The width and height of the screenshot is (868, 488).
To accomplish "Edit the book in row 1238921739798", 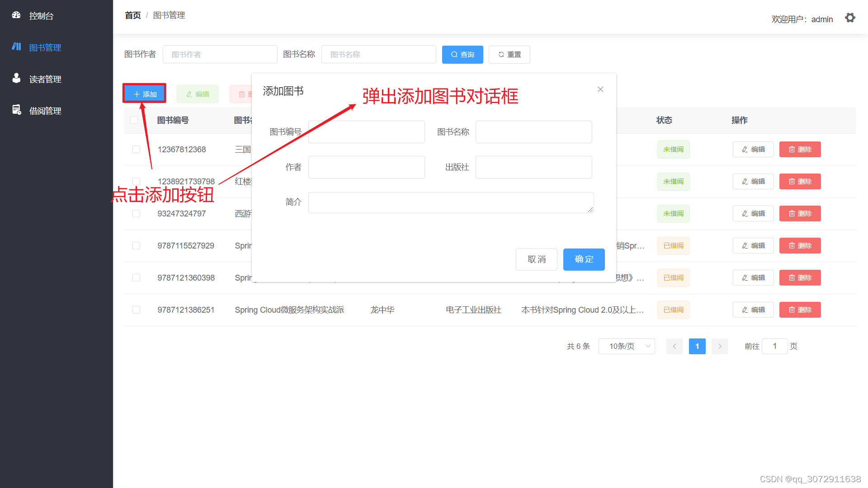I will tap(753, 182).
